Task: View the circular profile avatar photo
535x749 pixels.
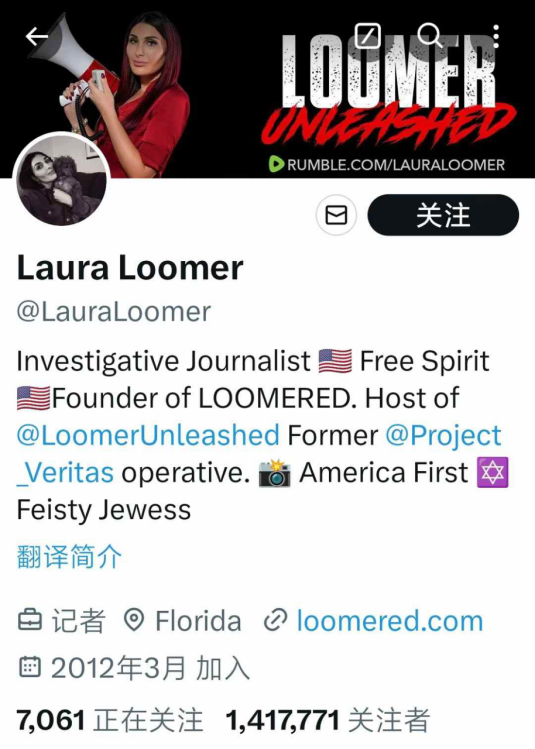Action: click(x=62, y=181)
